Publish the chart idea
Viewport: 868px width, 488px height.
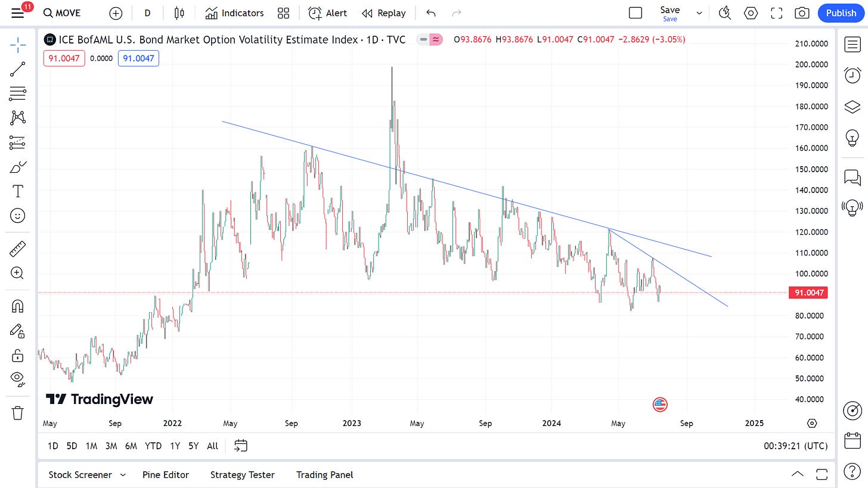click(x=841, y=13)
